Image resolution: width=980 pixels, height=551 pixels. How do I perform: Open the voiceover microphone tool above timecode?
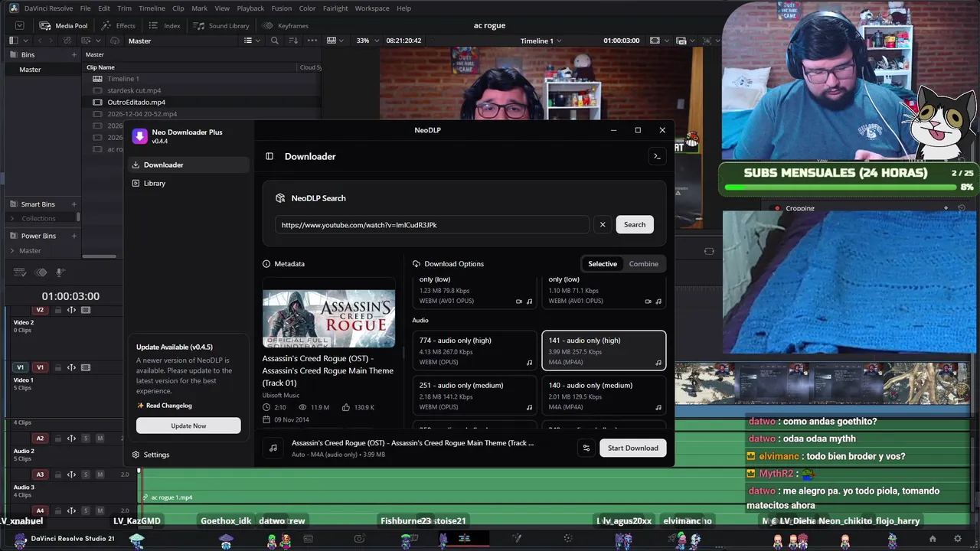point(60,272)
